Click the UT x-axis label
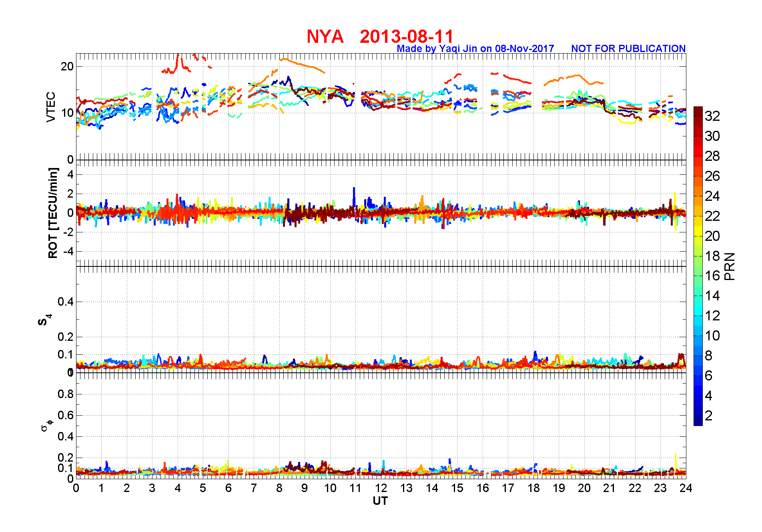 click(380, 501)
